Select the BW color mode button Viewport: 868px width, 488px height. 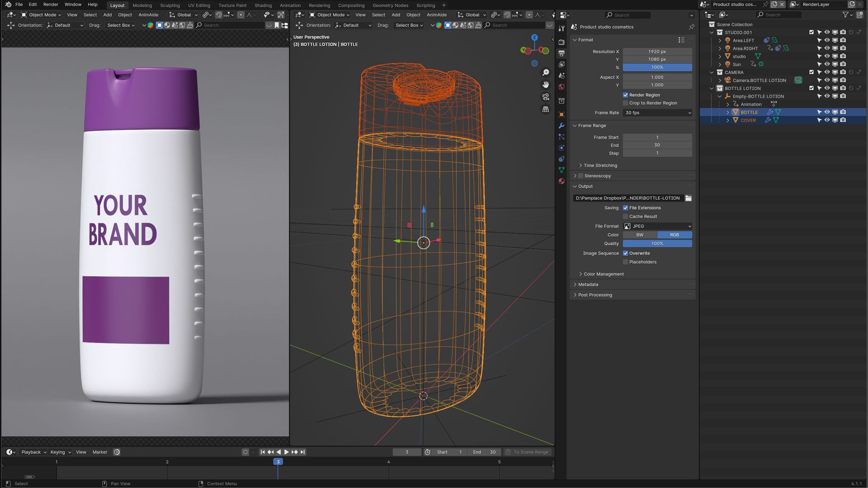pyautogui.click(x=640, y=235)
